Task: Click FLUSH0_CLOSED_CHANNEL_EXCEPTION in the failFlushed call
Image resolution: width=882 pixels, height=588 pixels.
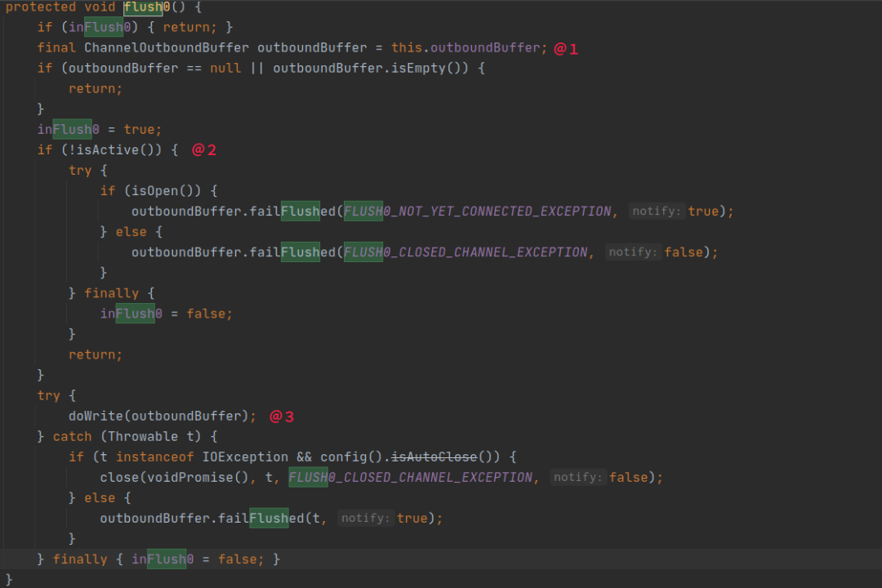Action: point(465,252)
